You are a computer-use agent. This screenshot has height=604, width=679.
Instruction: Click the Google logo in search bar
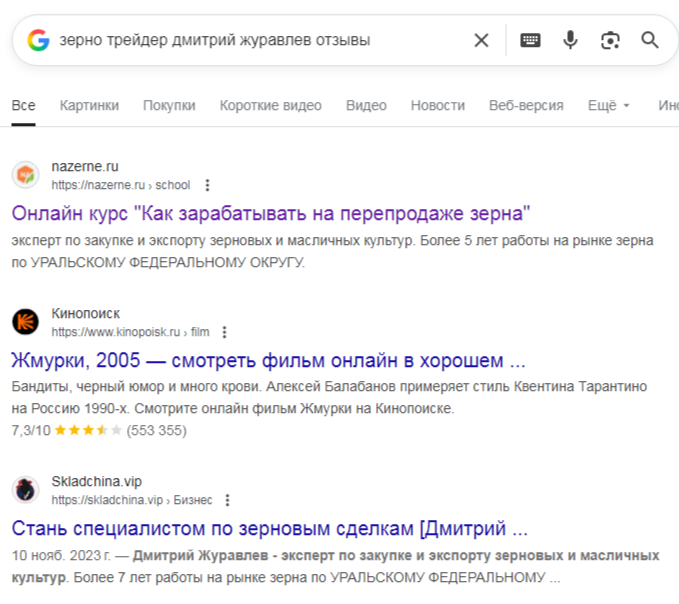click(x=39, y=40)
